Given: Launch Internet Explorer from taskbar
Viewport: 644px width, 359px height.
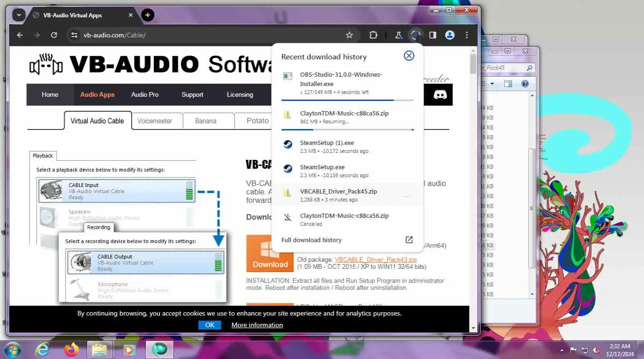Looking at the screenshot, I should point(43,350).
